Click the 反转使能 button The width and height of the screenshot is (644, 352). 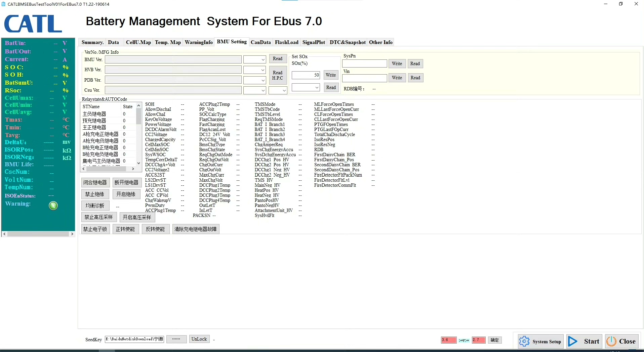pyautogui.click(x=156, y=229)
